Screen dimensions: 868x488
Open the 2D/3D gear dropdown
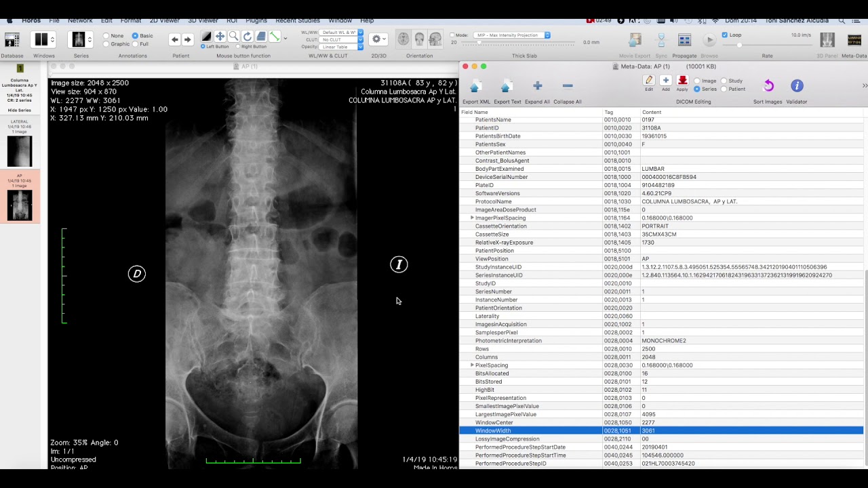(378, 39)
